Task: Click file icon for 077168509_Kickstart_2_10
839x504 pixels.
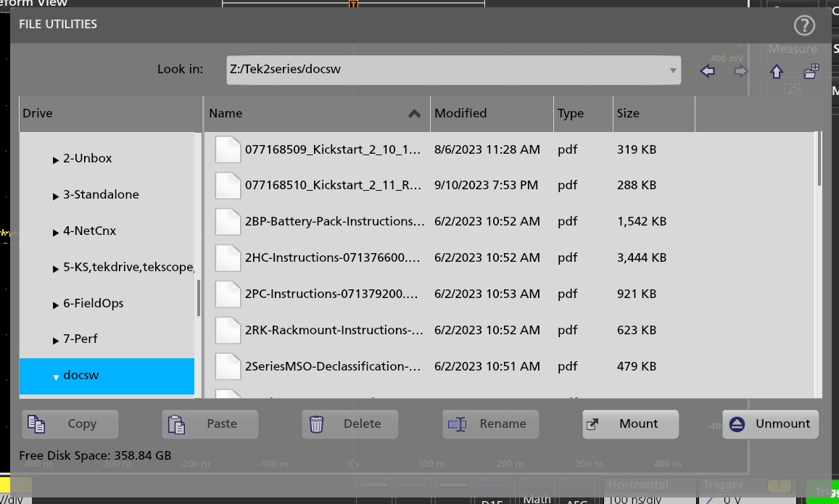Action: click(x=228, y=149)
